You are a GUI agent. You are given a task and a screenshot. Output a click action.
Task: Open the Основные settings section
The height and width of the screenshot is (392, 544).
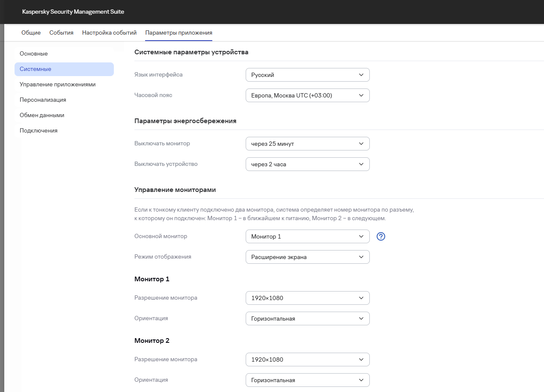pos(34,54)
